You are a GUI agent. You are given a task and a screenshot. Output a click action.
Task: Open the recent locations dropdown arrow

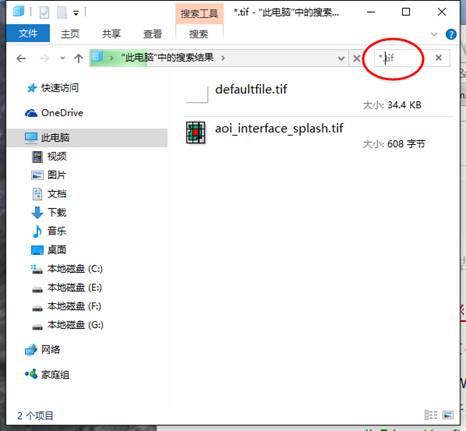click(x=62, y=59)
